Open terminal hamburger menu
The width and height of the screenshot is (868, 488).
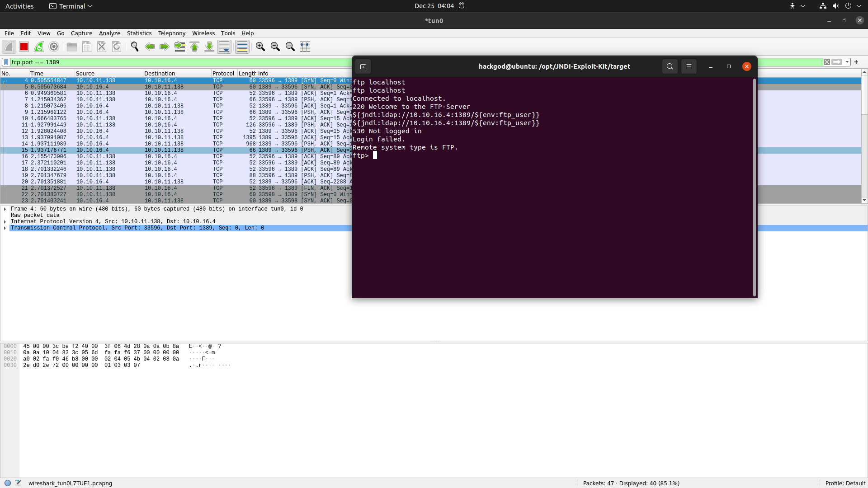coord(689,66)
